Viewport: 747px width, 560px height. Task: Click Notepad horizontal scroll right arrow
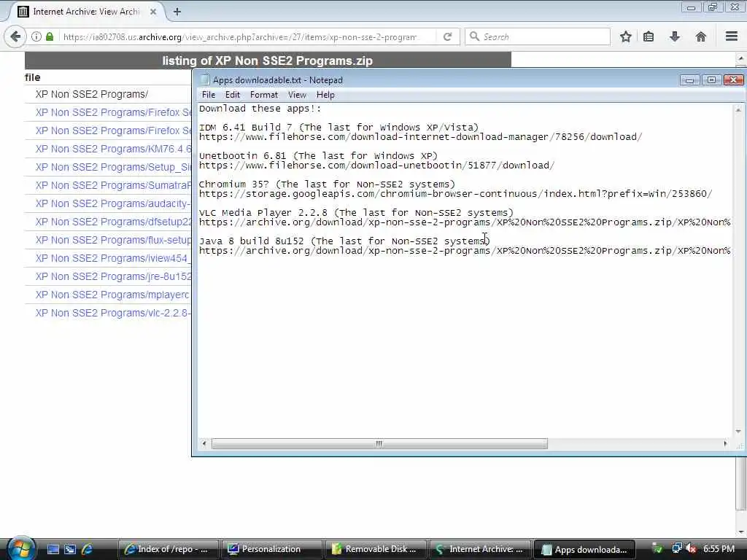click(x=725, y=444)
